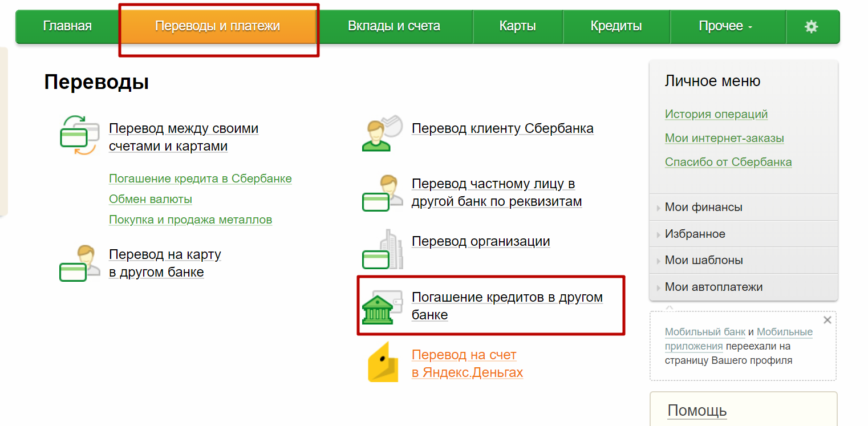Expand the Мои финансы section

703,208
